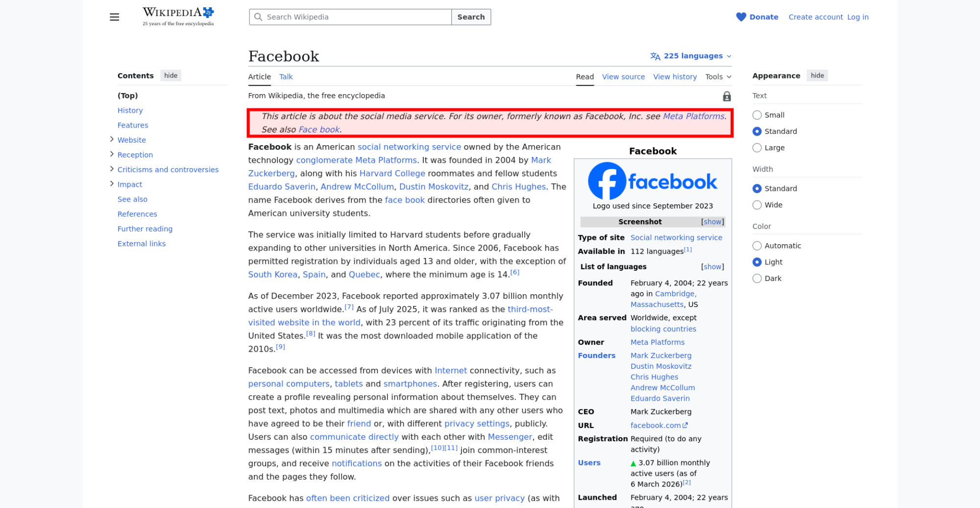
Task: Click the Search button
Action: (x=470, y=17)
